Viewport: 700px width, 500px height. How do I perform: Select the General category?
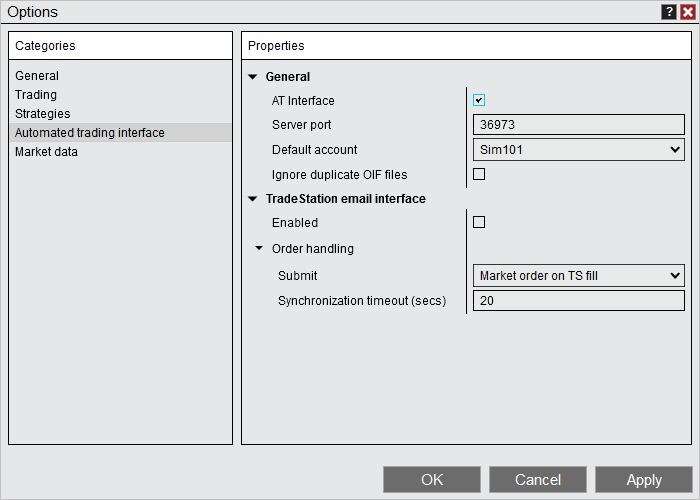click(120, 76)
